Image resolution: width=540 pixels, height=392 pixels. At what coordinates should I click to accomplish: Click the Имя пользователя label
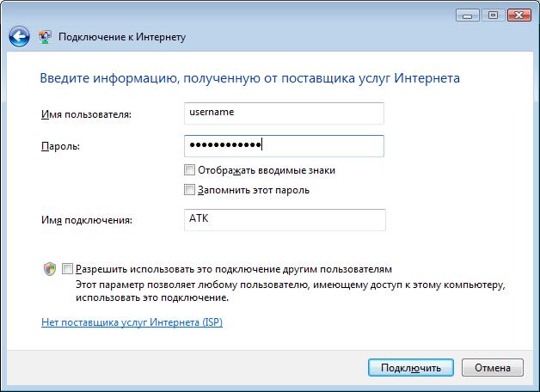(x=87, y=114)
